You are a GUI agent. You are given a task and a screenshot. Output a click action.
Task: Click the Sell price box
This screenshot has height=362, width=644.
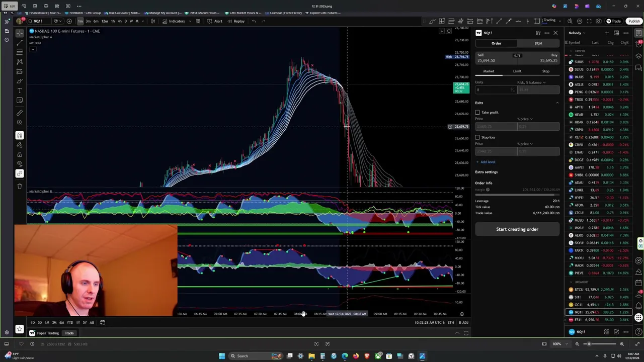[496, 58]
